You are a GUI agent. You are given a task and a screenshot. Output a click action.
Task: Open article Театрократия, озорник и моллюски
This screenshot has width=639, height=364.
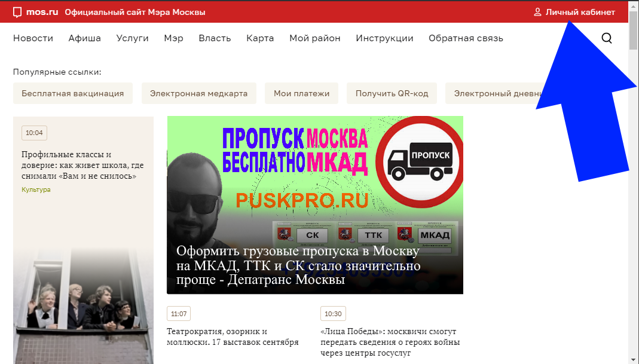[233, 337]
